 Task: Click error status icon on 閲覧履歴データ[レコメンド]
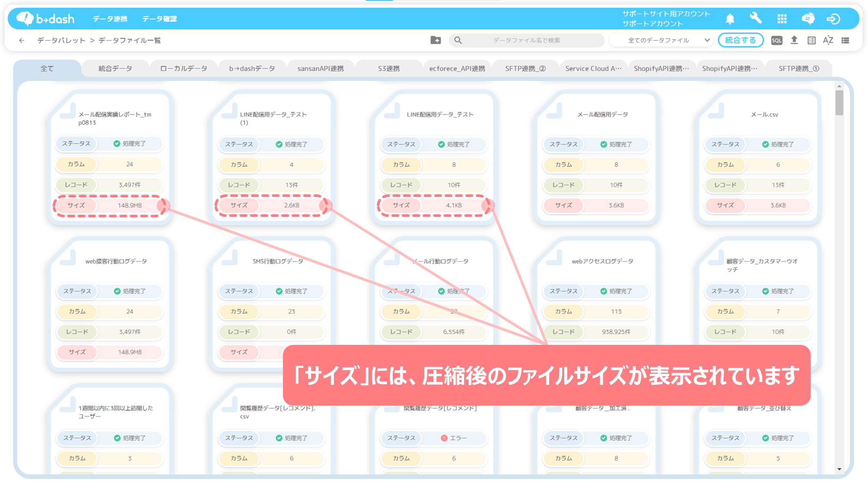click(444, 438)
